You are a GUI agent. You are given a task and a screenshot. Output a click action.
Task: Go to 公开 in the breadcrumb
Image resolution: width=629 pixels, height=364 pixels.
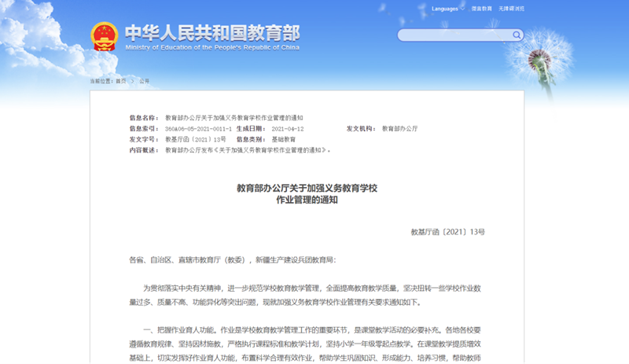pos(145,81)
